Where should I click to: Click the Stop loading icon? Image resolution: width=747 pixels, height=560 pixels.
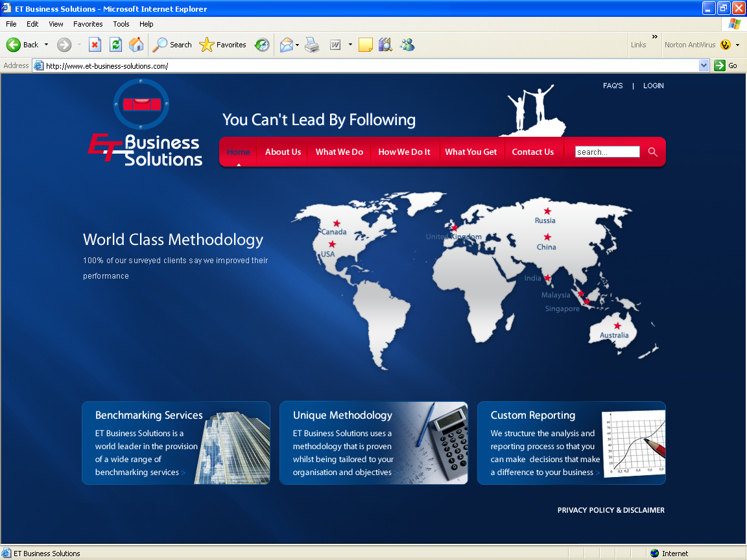95,45
